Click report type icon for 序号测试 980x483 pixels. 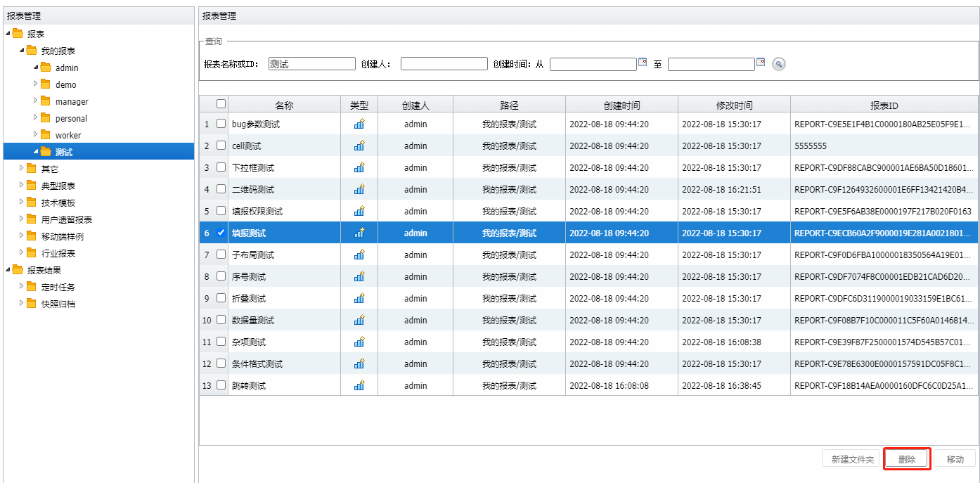coord(359,276)
